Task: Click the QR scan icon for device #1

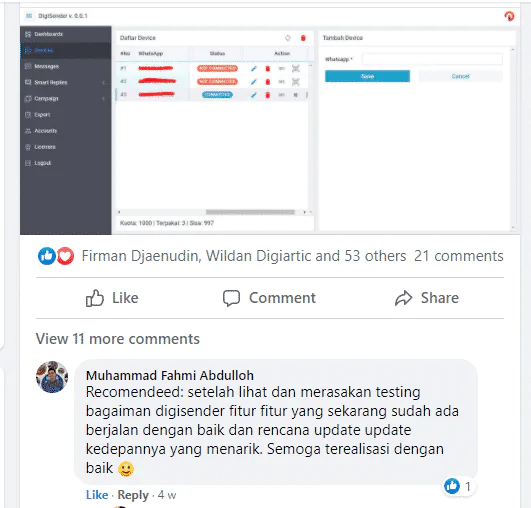Action: (x=296, y=69)
